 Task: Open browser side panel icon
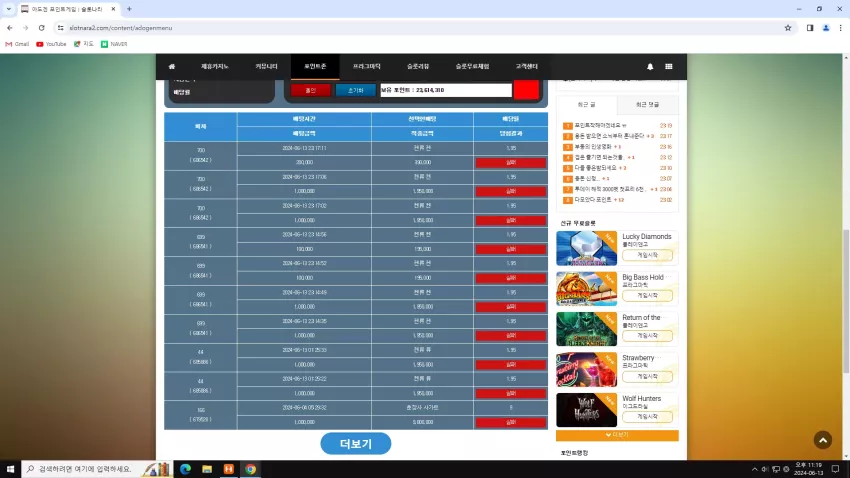(x=810, y=28)
